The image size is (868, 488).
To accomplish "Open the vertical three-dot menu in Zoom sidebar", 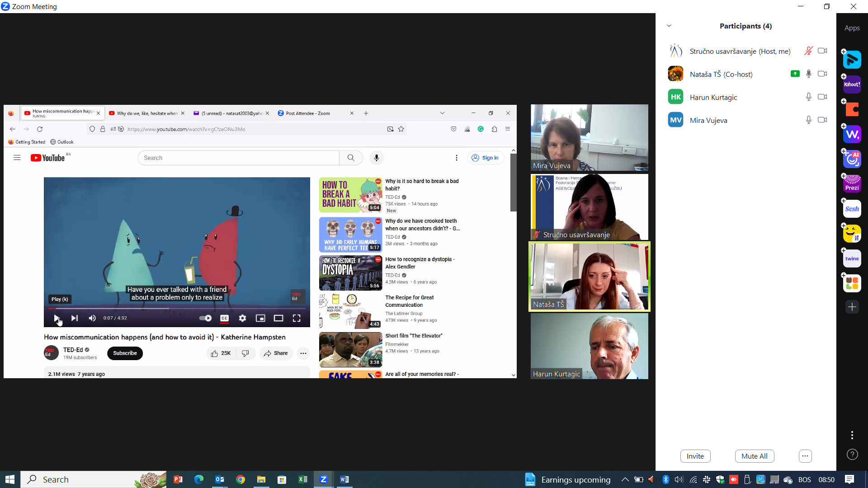I will pos(852,435).
